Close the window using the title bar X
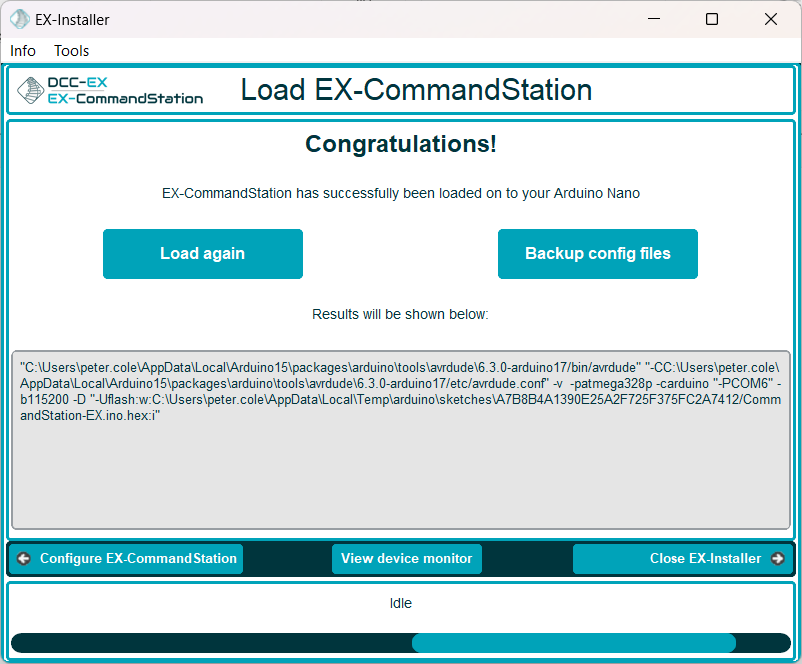 click(x=771, y=19)
